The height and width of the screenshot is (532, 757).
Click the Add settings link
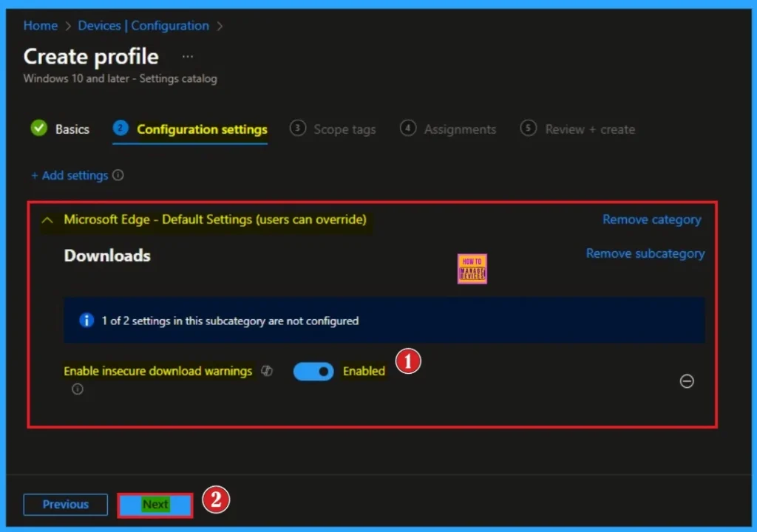point(69,175)
